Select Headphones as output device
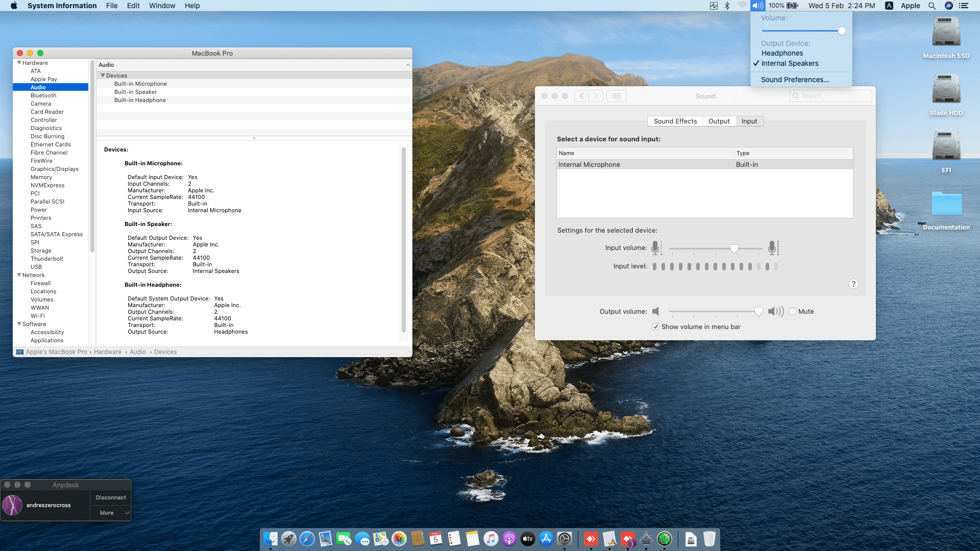 (782, 53)
